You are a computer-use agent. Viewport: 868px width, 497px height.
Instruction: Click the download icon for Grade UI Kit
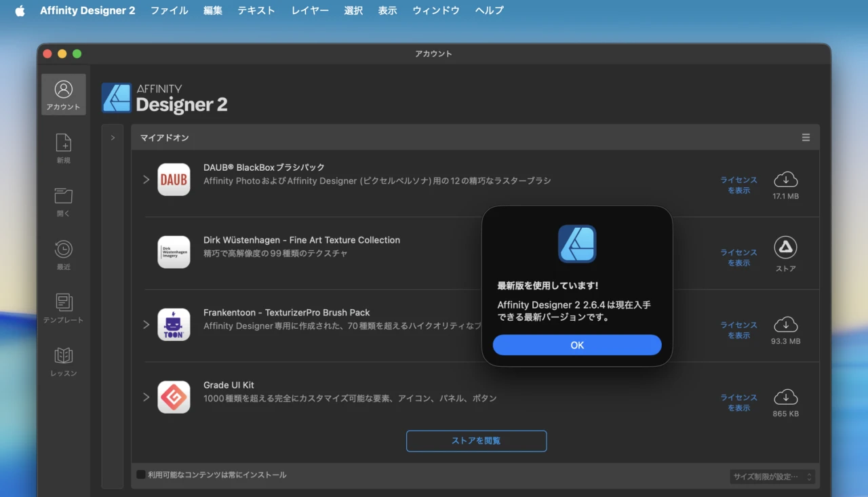click(x=785, y=398)
